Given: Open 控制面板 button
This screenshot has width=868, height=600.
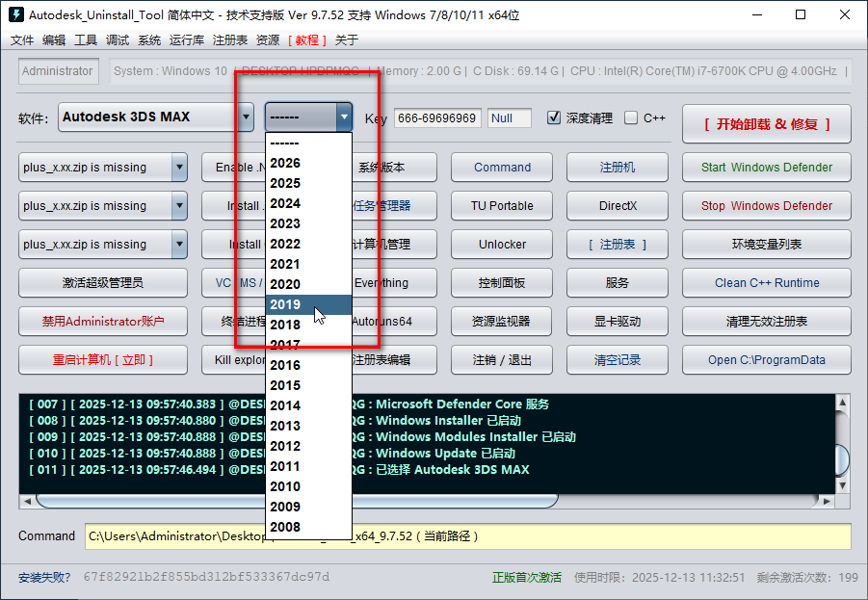Looking at the screenshot, I should 502,283.
